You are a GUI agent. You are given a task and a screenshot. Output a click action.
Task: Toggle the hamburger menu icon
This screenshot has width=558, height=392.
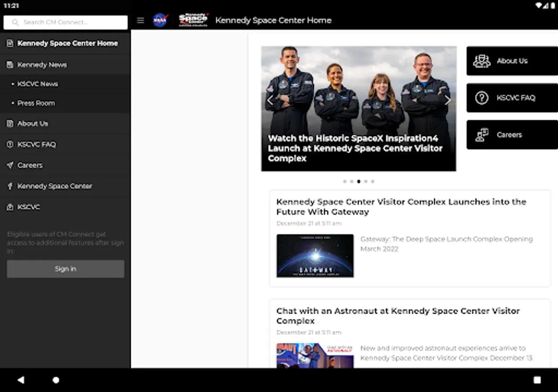(x=140, y=20)
